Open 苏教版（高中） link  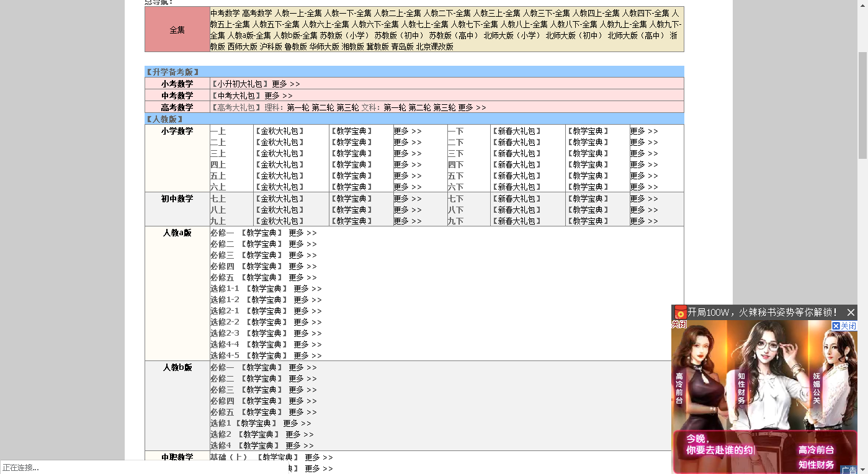454,35
